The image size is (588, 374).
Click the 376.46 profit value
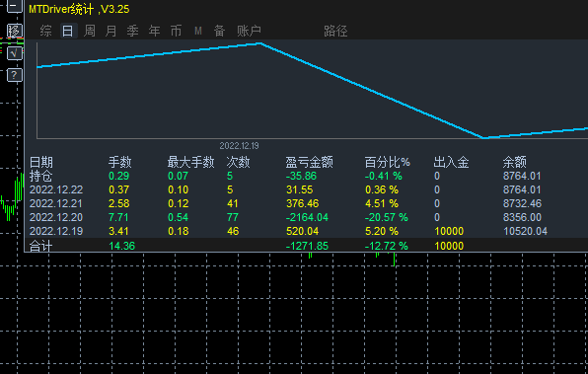point(302,203)
